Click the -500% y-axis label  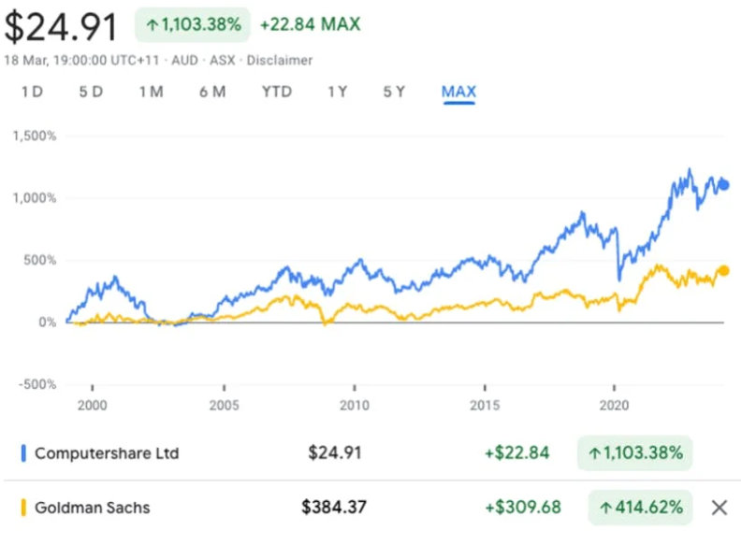coord(37,384)
